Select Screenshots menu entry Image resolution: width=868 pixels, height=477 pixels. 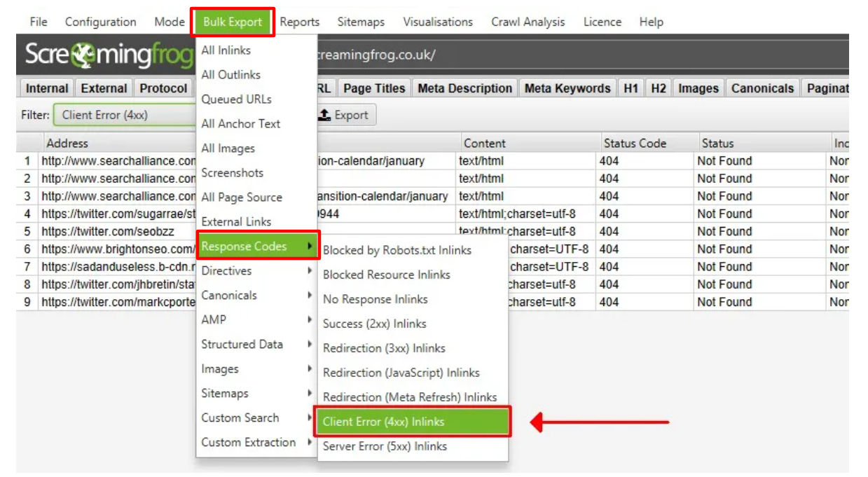click(233, 173)
